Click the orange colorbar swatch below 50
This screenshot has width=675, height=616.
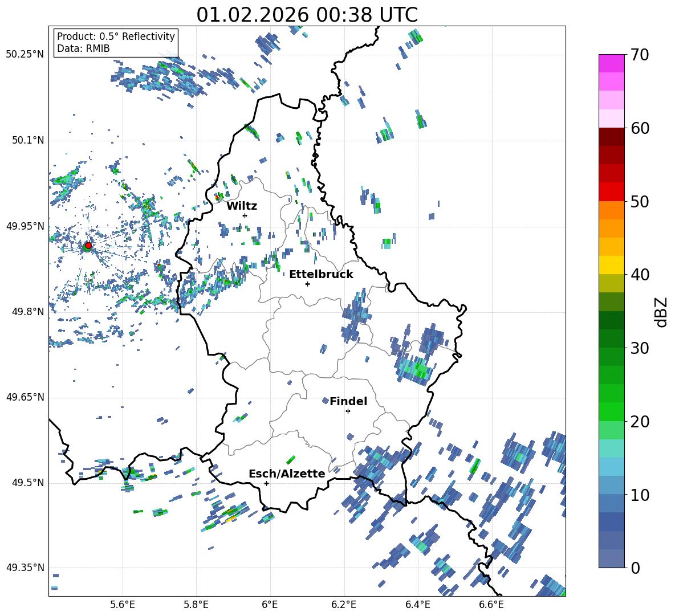(611, 210)
